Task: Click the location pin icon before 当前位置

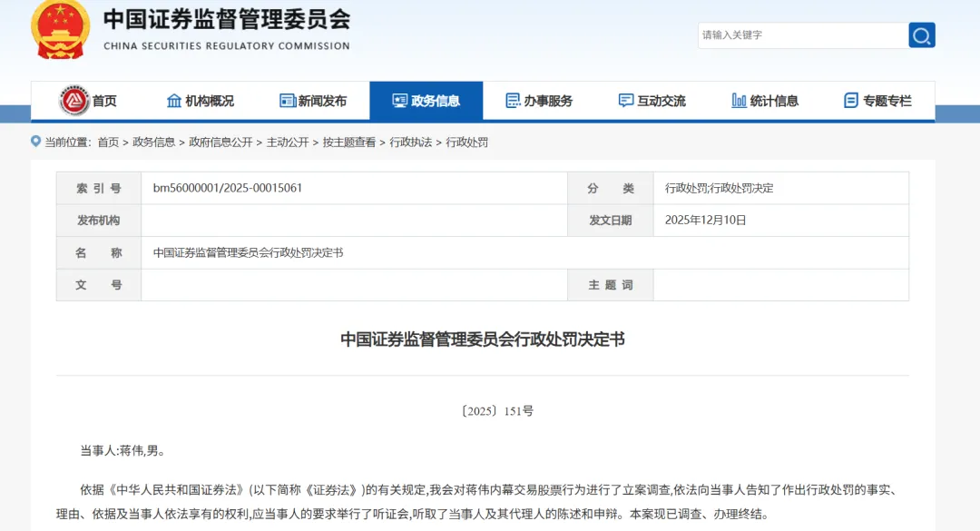Action: (35, 142)
